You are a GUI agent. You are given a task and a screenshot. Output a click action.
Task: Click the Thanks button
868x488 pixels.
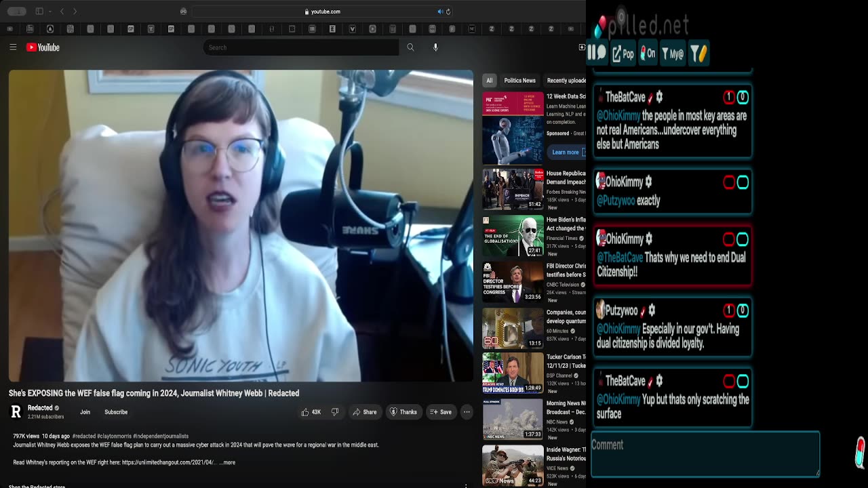[403, 412]
